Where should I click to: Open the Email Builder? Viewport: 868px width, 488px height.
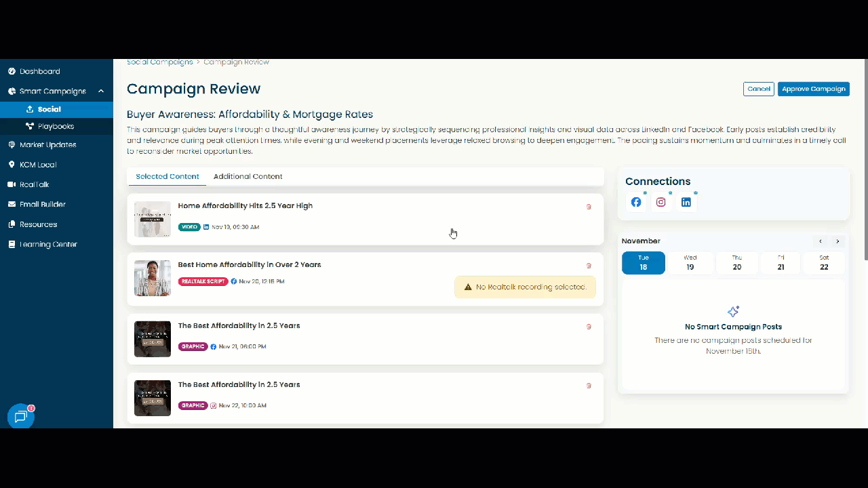point(42,204)
